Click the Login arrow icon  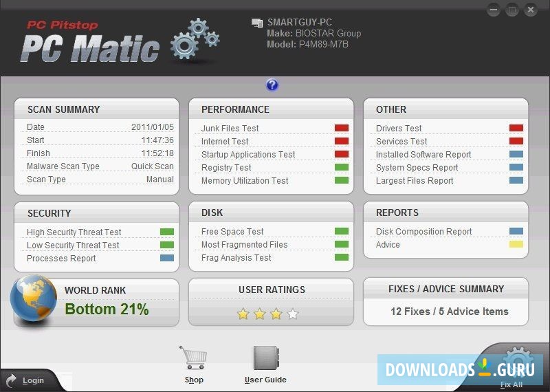12,380
